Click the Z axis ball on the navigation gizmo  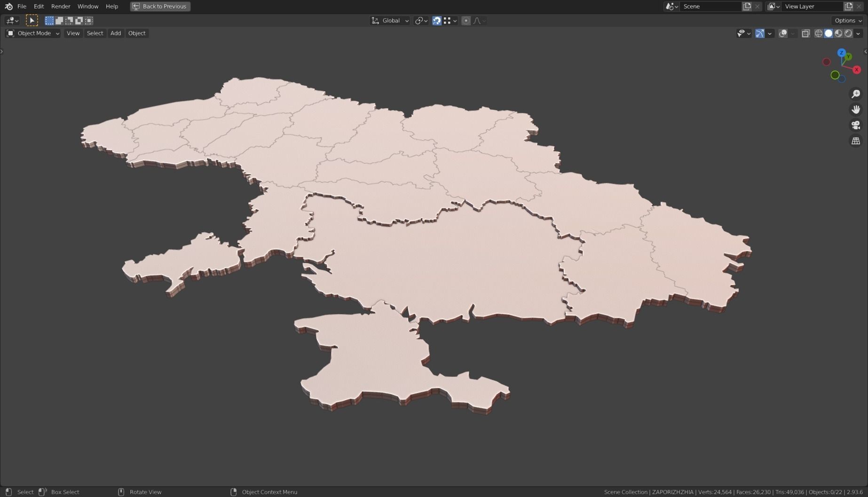coord(841,53)
